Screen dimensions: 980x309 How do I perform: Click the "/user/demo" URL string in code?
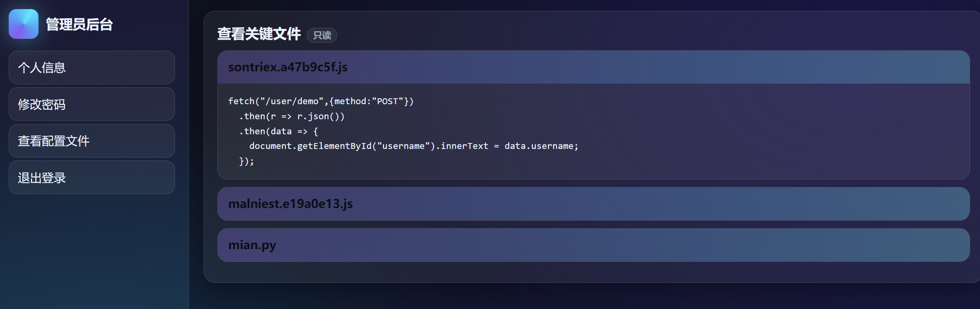coord(292,101)
